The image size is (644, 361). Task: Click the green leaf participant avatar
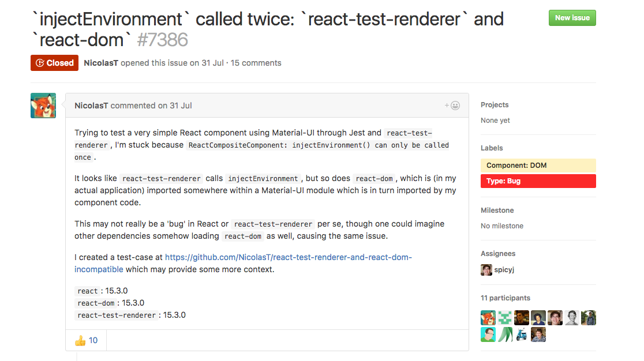[x=505, y=334]
